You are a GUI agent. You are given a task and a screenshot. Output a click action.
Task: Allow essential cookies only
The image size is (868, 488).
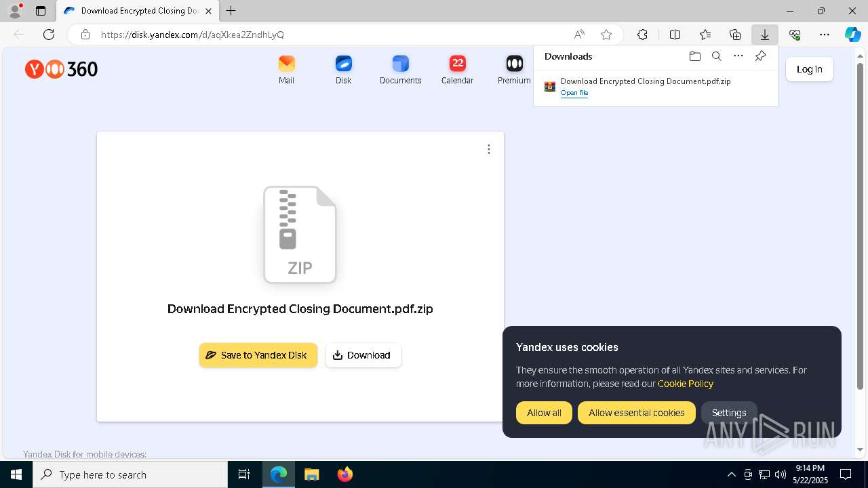[x=636, y=413]
